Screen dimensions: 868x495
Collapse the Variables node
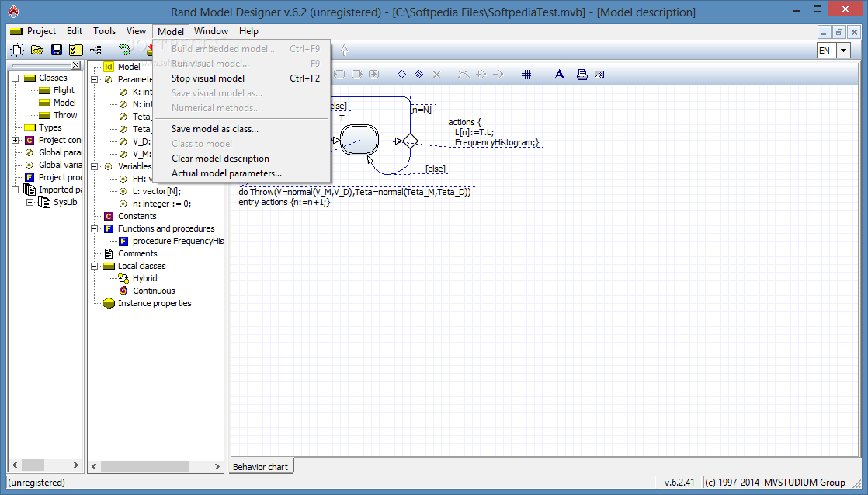click(95, 166)
